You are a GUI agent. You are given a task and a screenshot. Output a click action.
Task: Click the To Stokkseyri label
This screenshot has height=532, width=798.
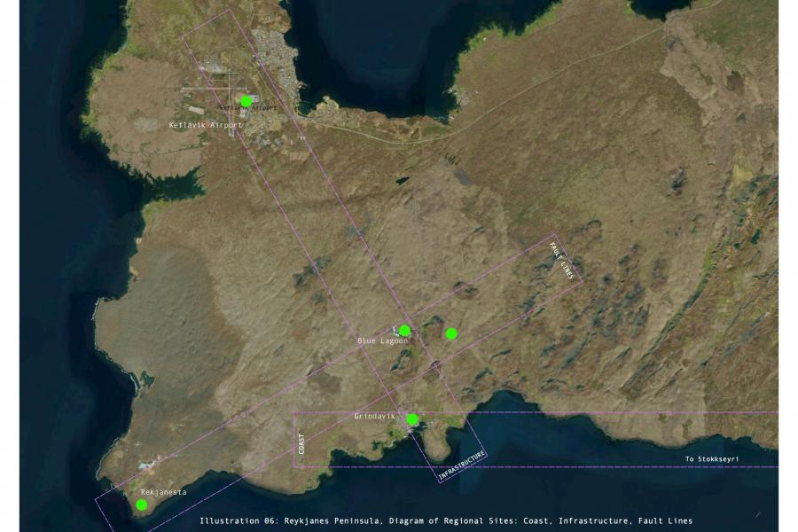[712, 459]
